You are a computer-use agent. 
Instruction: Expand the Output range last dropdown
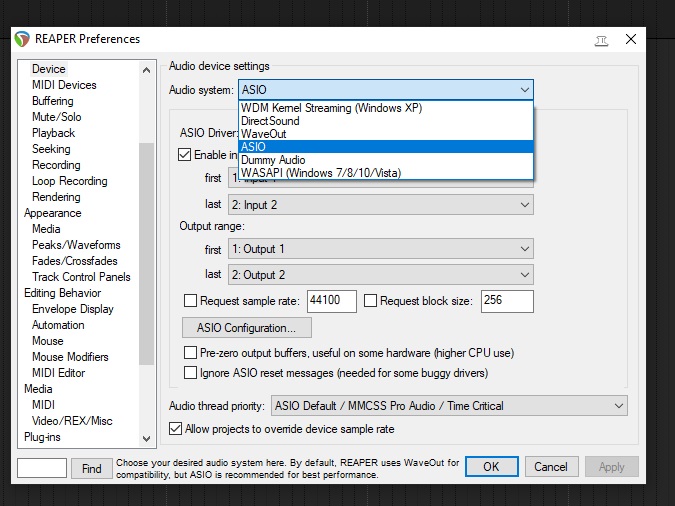tap(380, 274)
